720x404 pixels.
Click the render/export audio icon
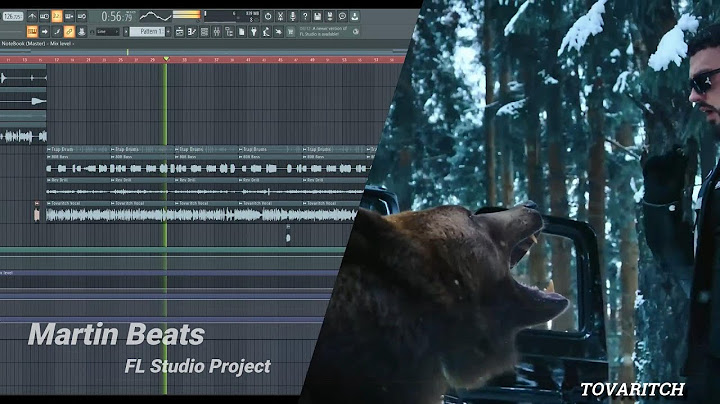click(330, 17)
